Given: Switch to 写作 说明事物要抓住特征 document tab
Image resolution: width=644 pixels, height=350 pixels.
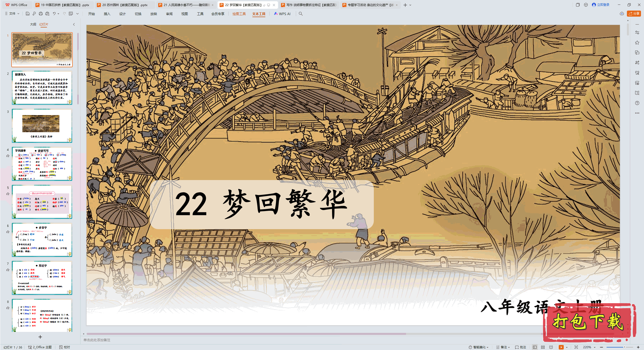Looking at the screenshot, I should pyautogui.click(x=309, y=5).
